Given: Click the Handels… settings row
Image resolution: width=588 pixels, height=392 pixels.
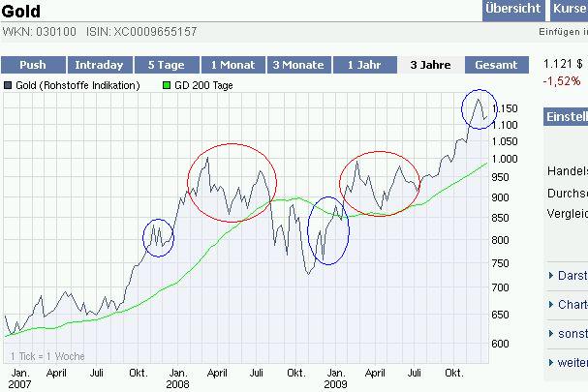Looking at the screenshot, I should [x=568, y=171].
